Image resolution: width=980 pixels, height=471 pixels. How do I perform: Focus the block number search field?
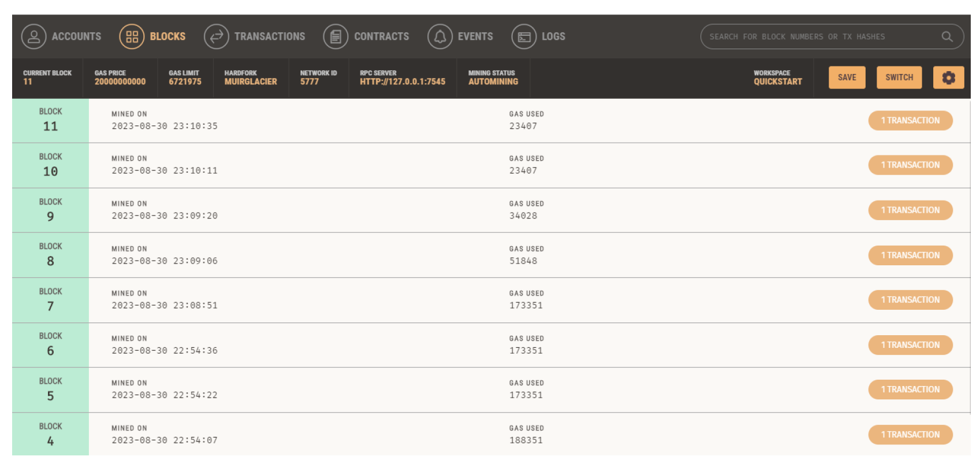(x=820, y=36)
